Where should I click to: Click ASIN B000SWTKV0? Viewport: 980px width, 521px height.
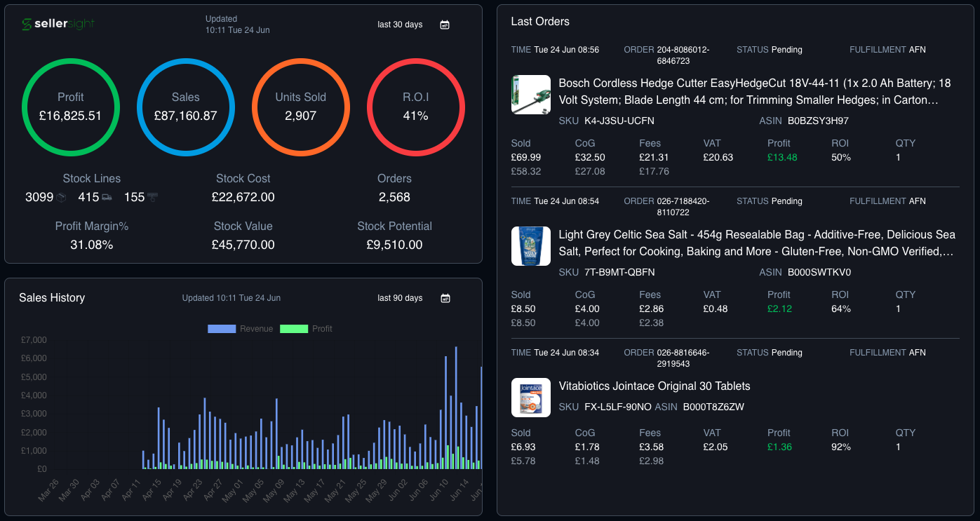(818, 273)
